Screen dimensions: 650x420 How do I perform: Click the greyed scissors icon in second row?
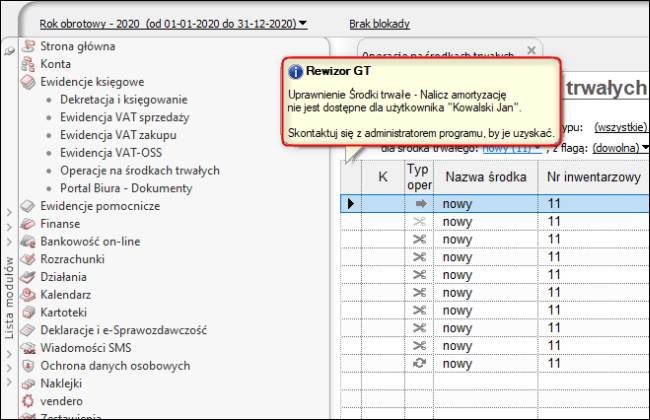420,221
